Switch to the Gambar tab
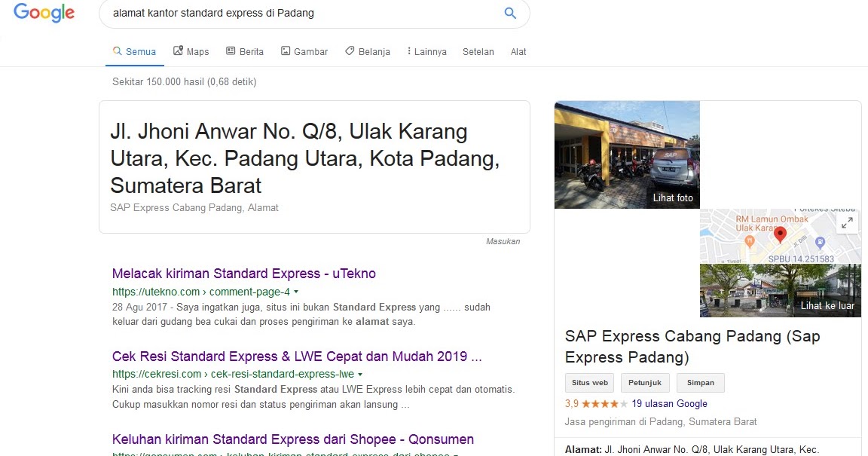 point(304,51)
